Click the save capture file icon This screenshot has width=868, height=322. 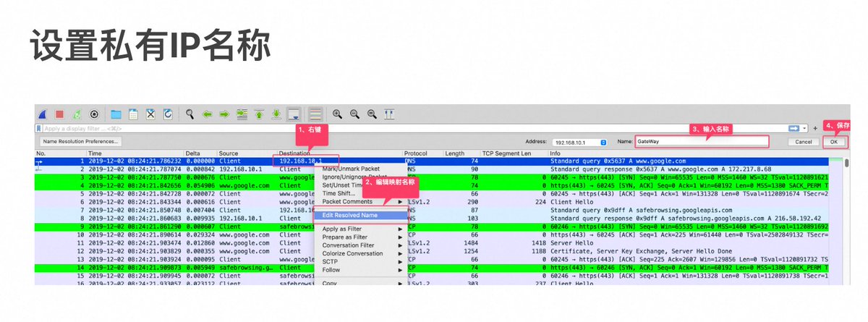pyautogui.click(x=133, y=114)
